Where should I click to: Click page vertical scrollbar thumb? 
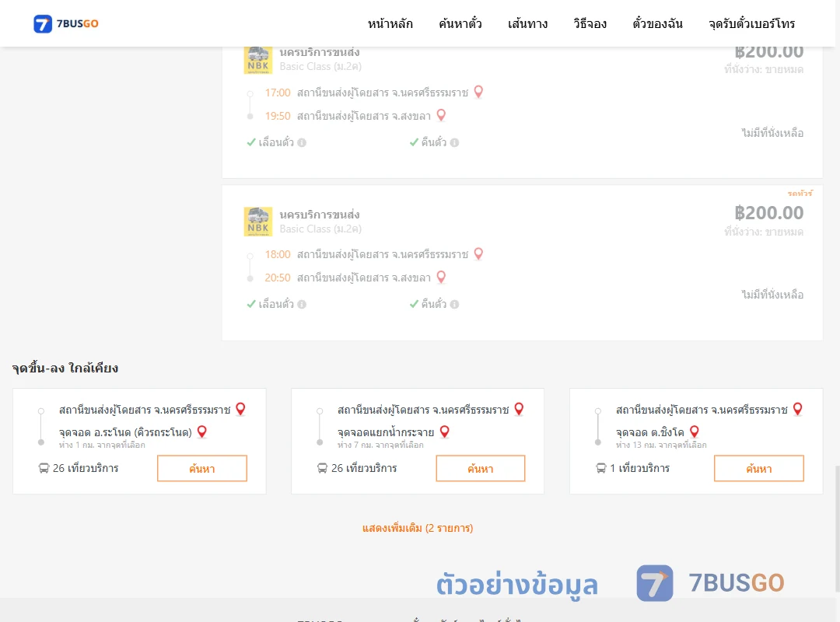click(837, 528)
